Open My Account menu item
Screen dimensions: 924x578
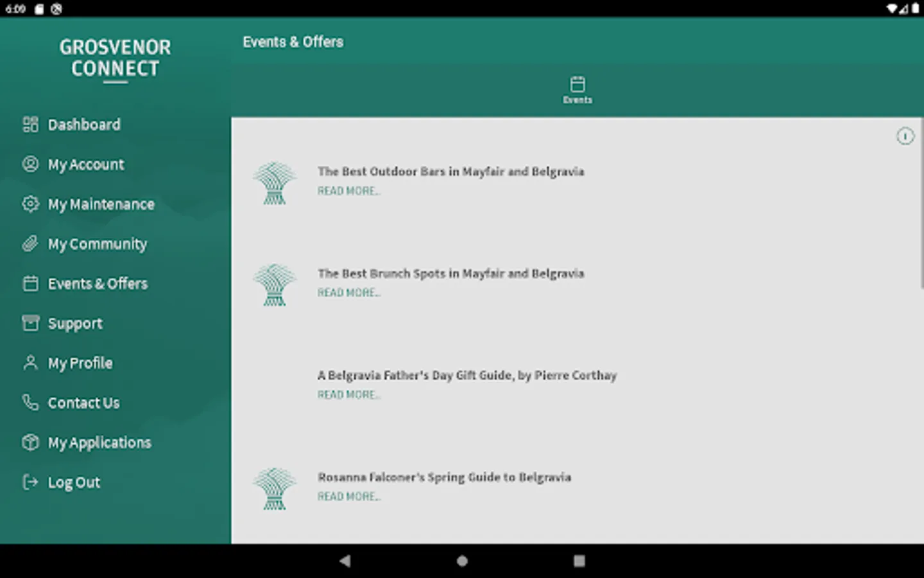click(x=86, y=164)
